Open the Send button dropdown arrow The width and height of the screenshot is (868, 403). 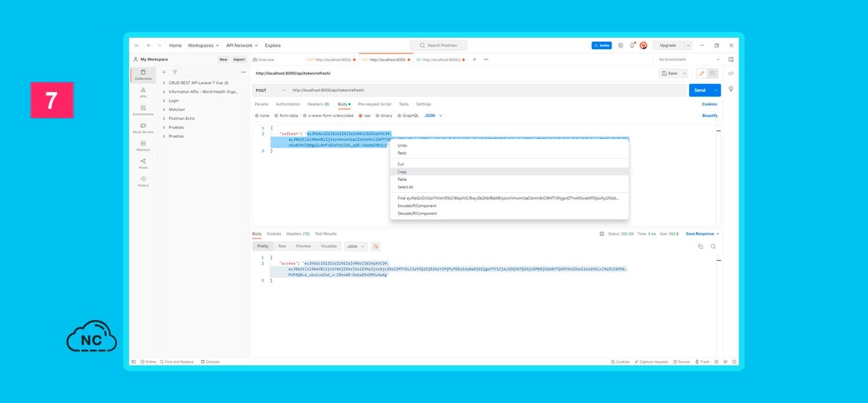[716, 90]
